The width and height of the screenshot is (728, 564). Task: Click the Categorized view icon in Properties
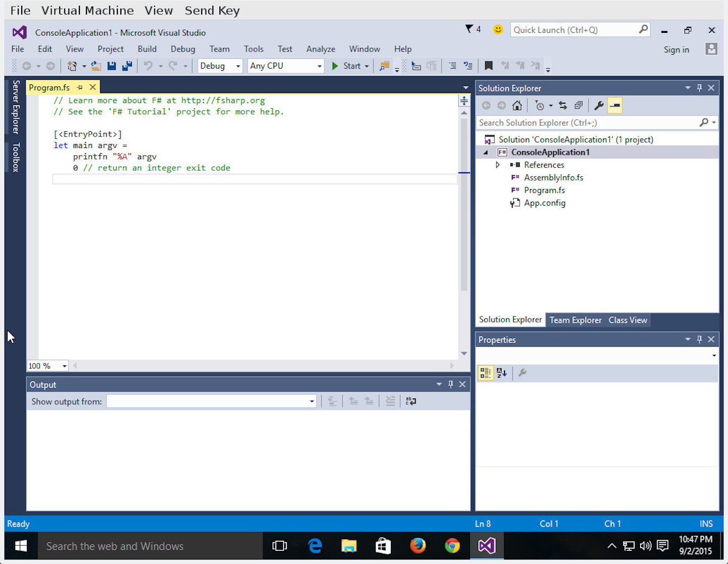(x=485, y=373)
